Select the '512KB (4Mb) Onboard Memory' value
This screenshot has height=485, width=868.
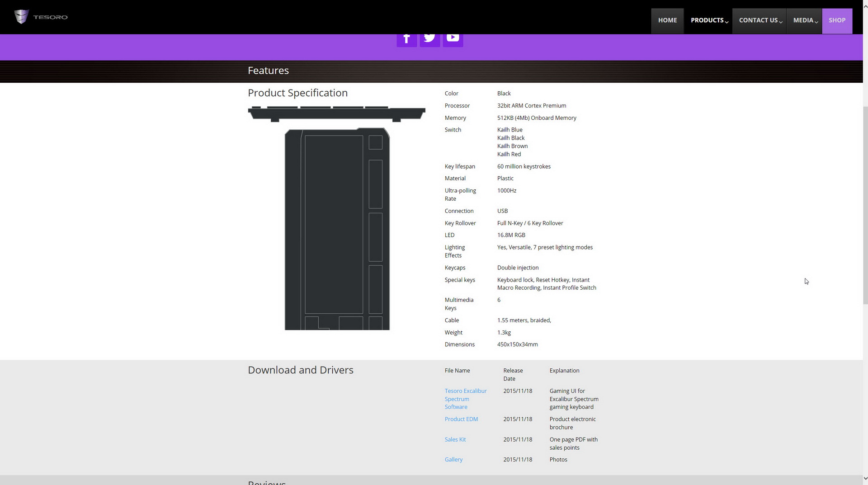(x=537, y=118)
